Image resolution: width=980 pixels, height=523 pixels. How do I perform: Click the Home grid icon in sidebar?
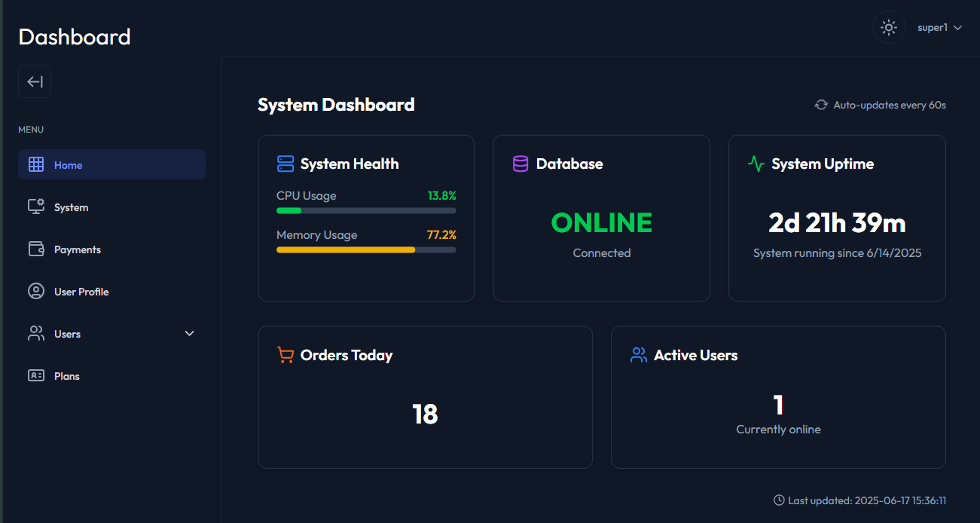pos(36,164)
